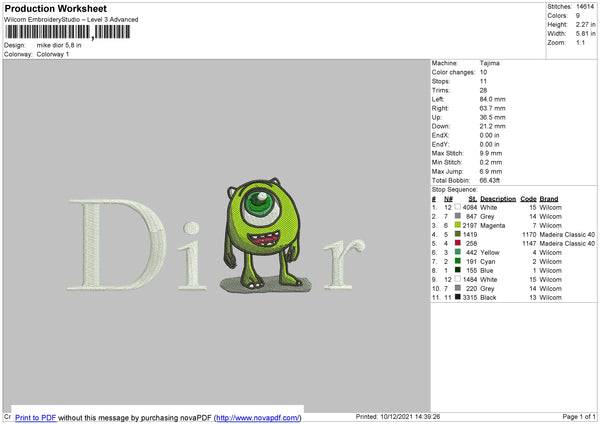Choose the teal swatch in the Yellow row

(x=458, y=252)
